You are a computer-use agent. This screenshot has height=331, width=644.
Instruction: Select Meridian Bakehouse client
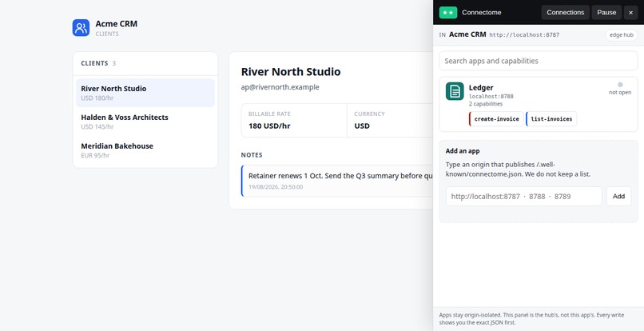[x=145, y=150]
